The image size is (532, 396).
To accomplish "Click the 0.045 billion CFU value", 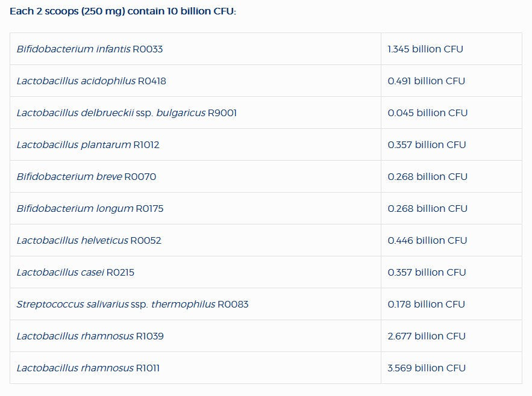I will coord(428,113).
